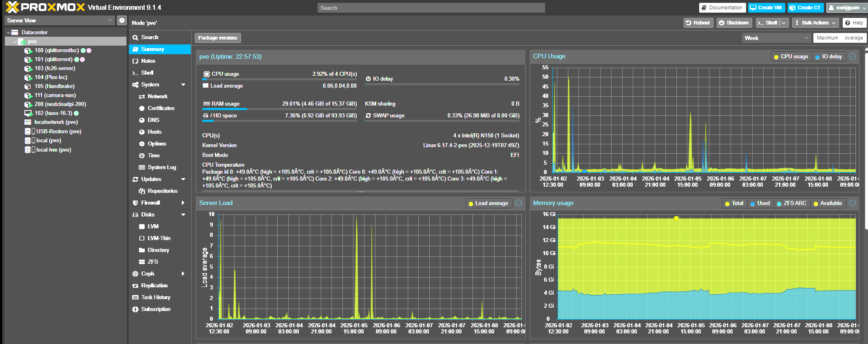Click the Create CT button

click(x=805, y=8)
